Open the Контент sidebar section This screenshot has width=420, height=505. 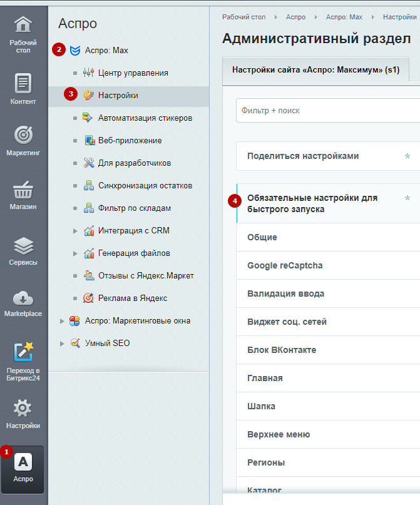click(x=23, y=89)
